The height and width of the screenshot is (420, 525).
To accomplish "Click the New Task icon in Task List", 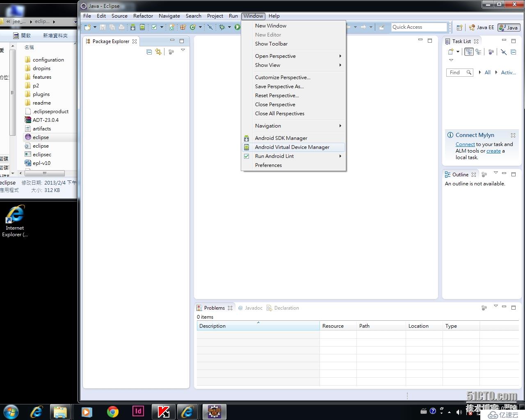I will (451, 52).
